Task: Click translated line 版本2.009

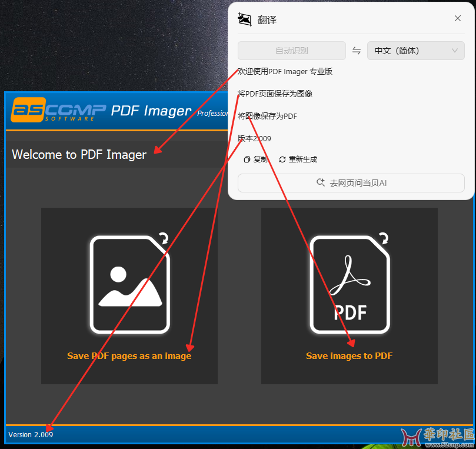Action: [255, 138]
